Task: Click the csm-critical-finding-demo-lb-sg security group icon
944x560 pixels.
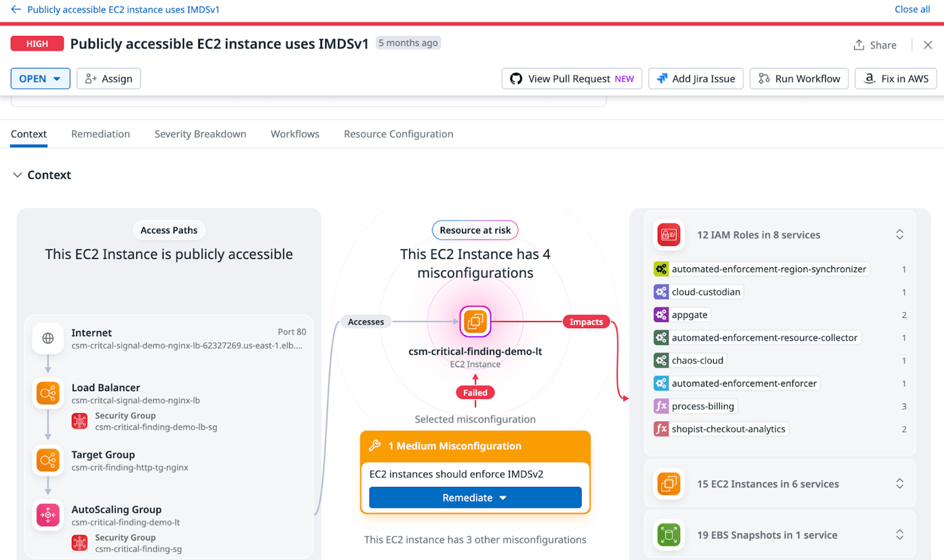Action: coord(80,421)
